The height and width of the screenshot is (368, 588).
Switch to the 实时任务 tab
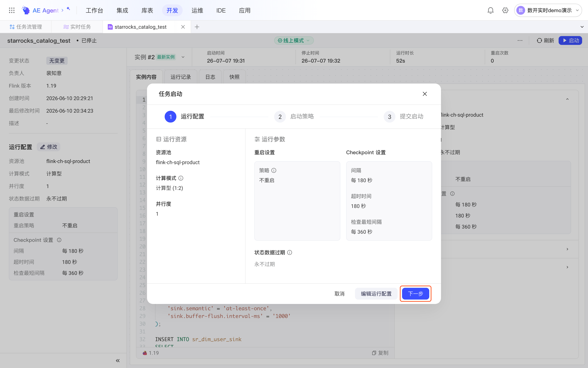coord(77,27)
